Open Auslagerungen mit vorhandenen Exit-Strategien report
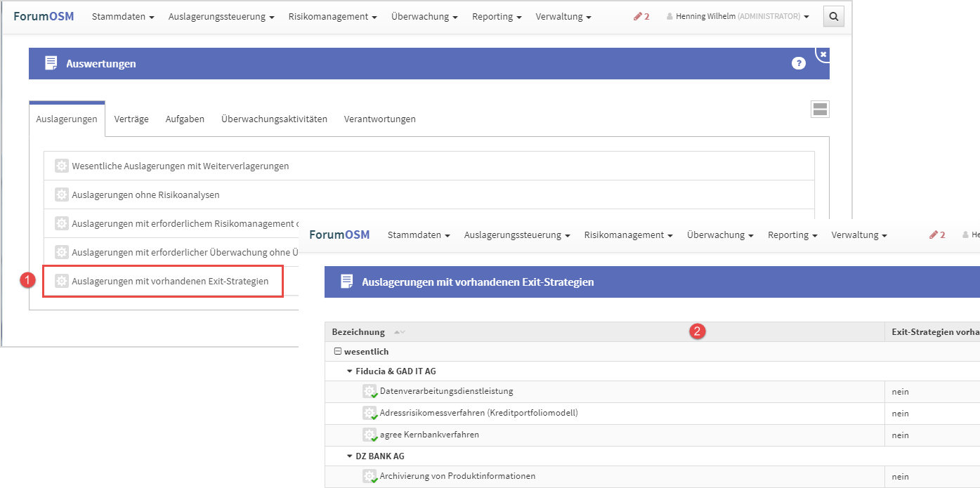 169,282
